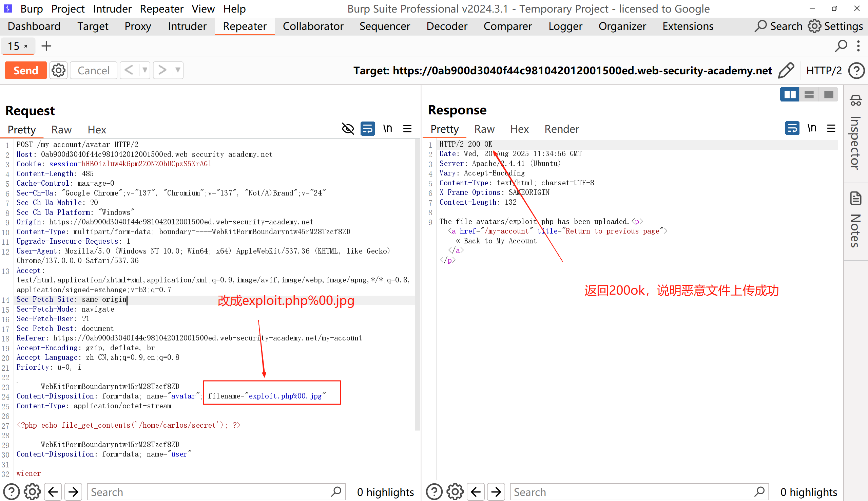Click the pencil icon to edit target
868x501 pixels.
(x=786, y=70)
